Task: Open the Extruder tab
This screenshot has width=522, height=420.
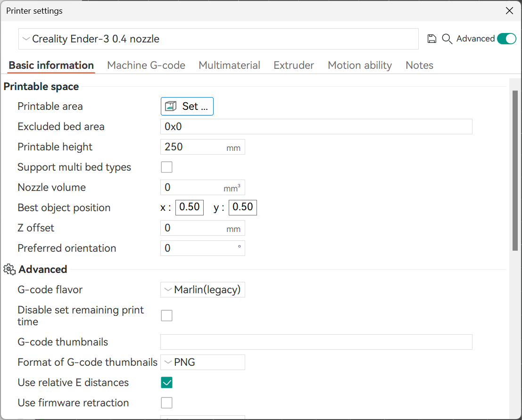Action: (294, 65)
